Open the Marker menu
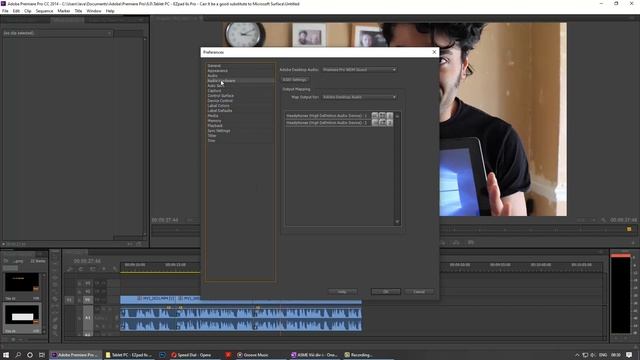Image resolution: width=640 pixels, height=360 pixels. (64, 11)
